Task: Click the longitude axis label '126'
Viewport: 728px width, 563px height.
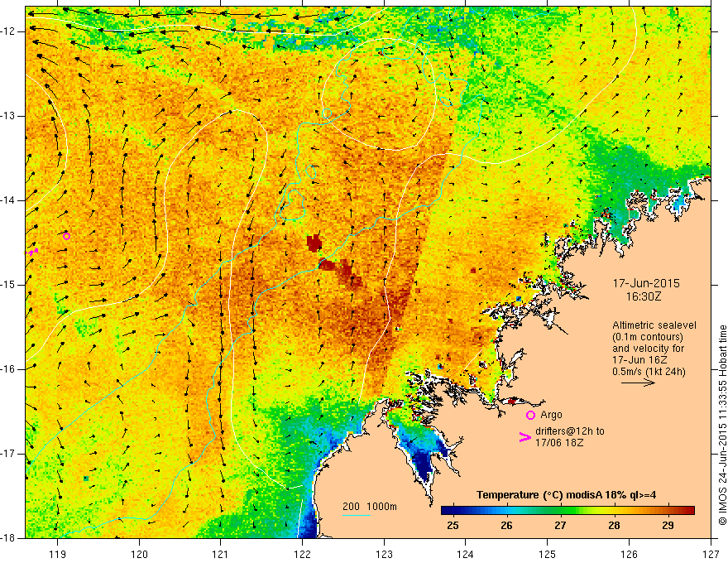Action: (x=629, y=554)
